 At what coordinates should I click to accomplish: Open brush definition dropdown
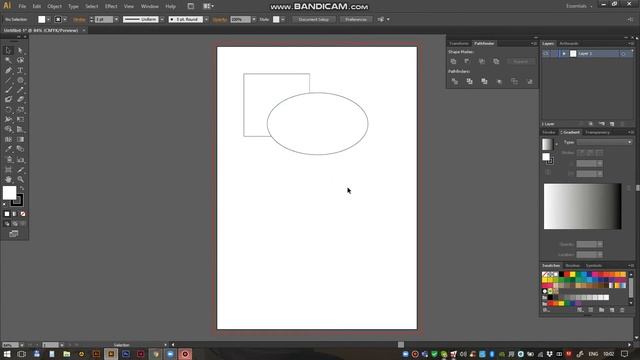(206, 19)
